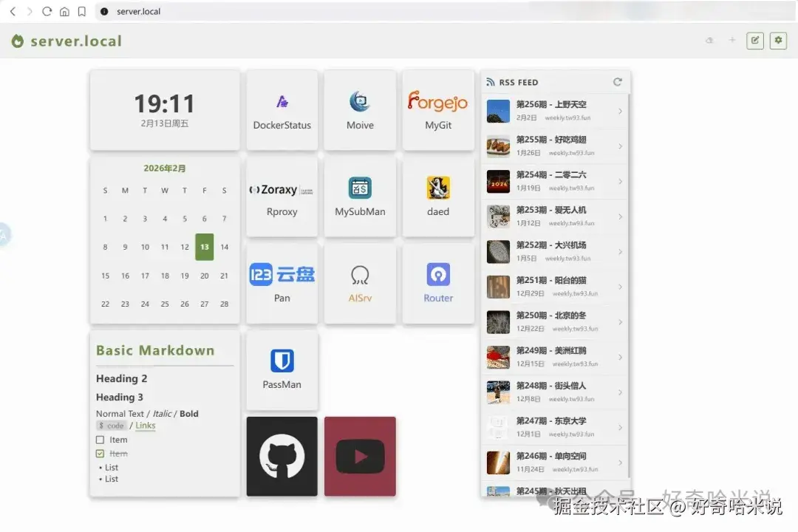Click the server.local flame logo

pos(18,41)
